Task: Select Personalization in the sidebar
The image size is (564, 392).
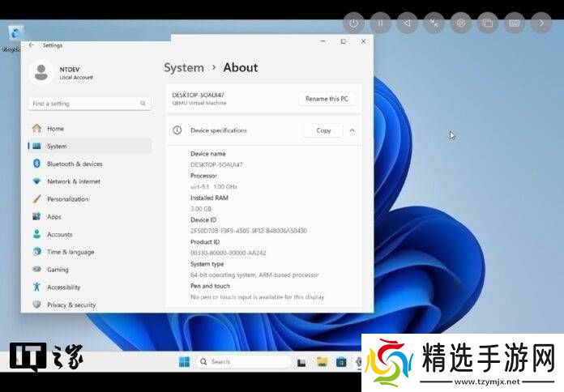Action: (x=67, y=199)
